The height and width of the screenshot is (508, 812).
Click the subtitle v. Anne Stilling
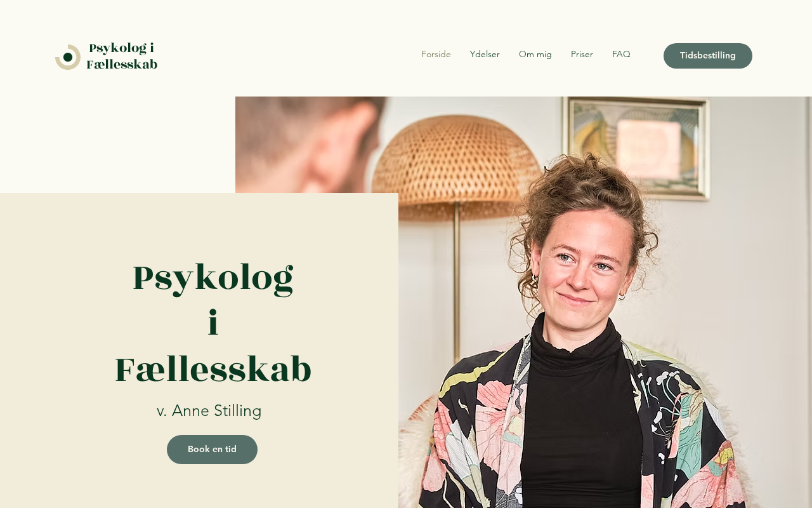coord(209,411)
